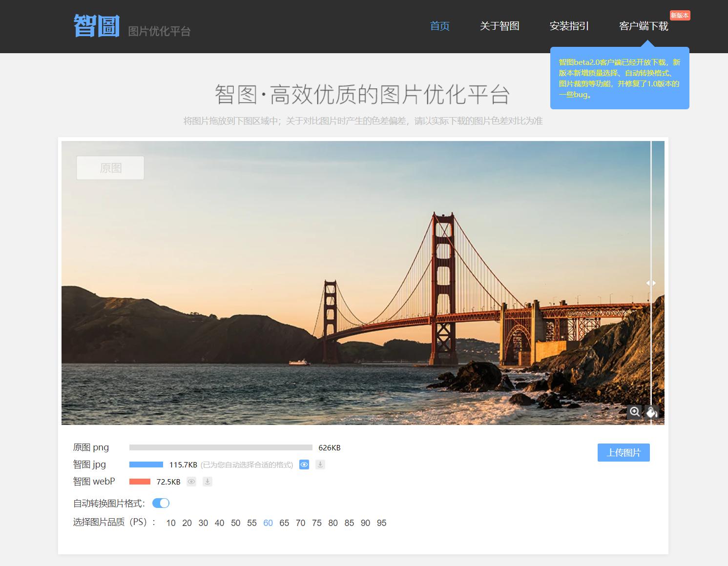Go to the 首页 nav item
This screenshot has height=566, width=728.
coord(440,26)
